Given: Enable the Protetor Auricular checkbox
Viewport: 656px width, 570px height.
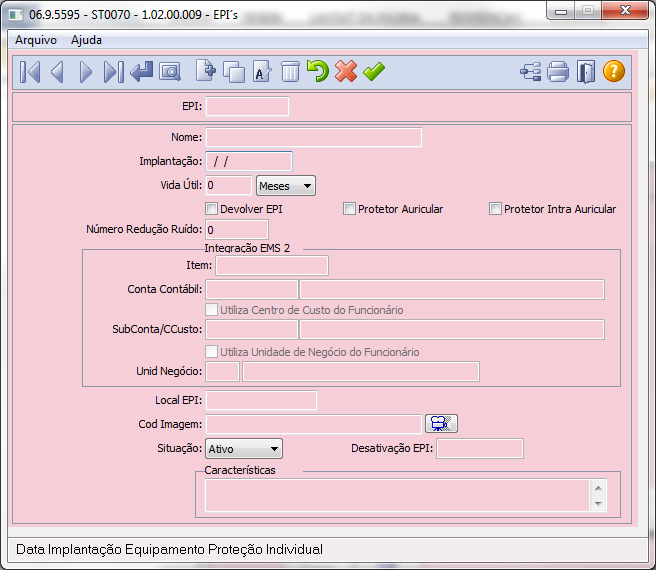Looking at the screenshot, I should tap(349, 208).
